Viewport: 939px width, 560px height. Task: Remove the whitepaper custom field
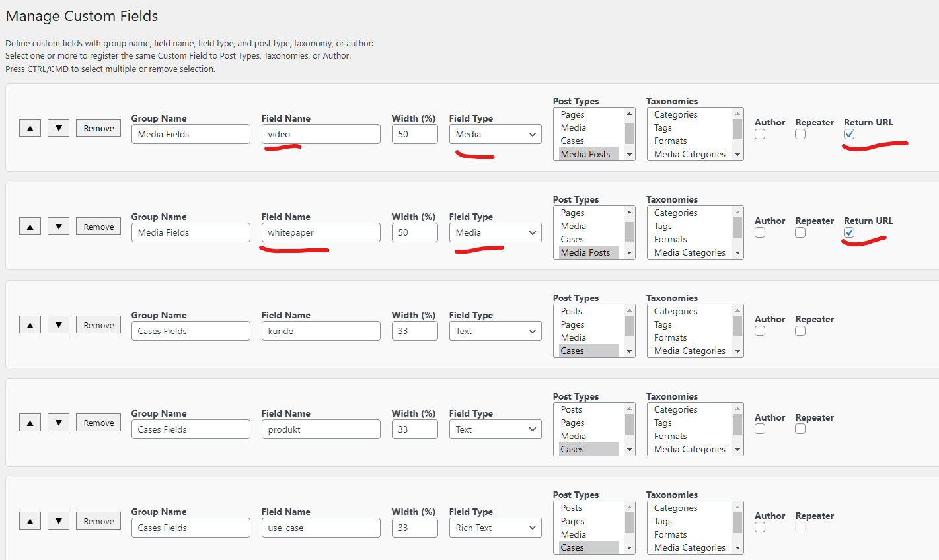[98, 227]
